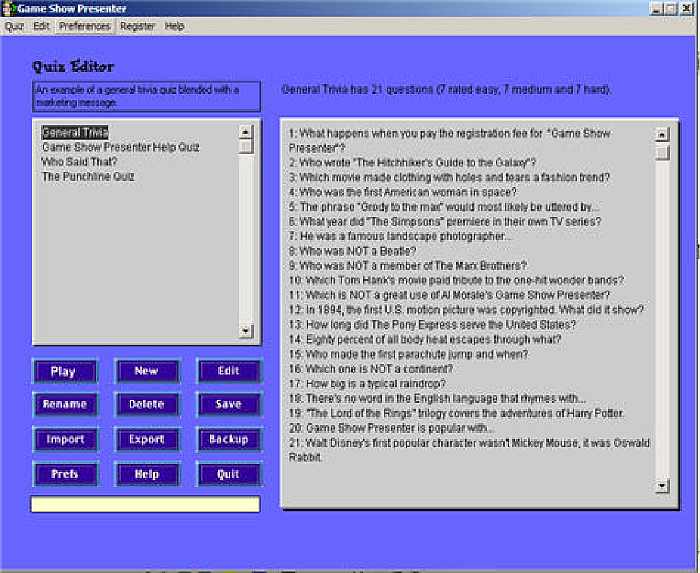The width and height of the screenshot is (700, 573).
Task: Select question 13 about The Pony Express
Action: (432, 324)
